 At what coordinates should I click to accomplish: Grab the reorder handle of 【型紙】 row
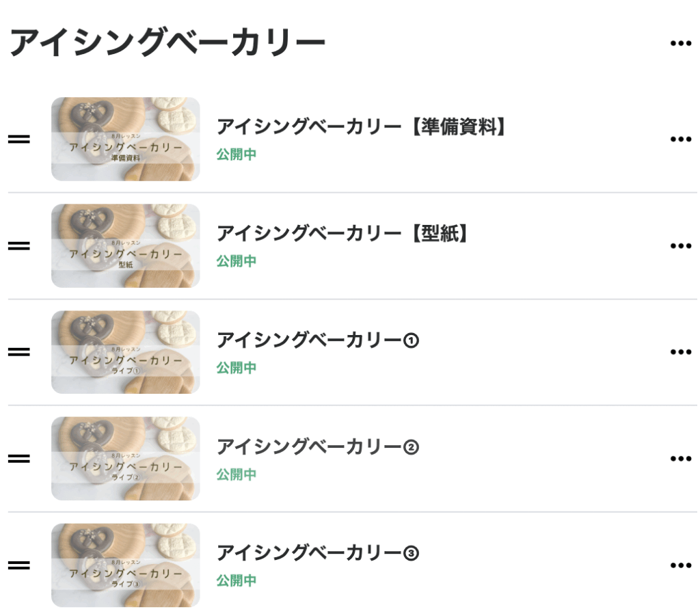19,246
